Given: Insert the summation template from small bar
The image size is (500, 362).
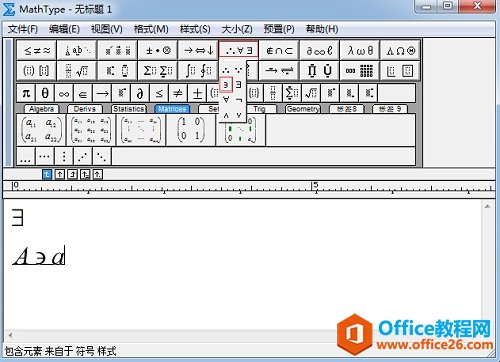Looking at the screenshot, I should [292, 93].
